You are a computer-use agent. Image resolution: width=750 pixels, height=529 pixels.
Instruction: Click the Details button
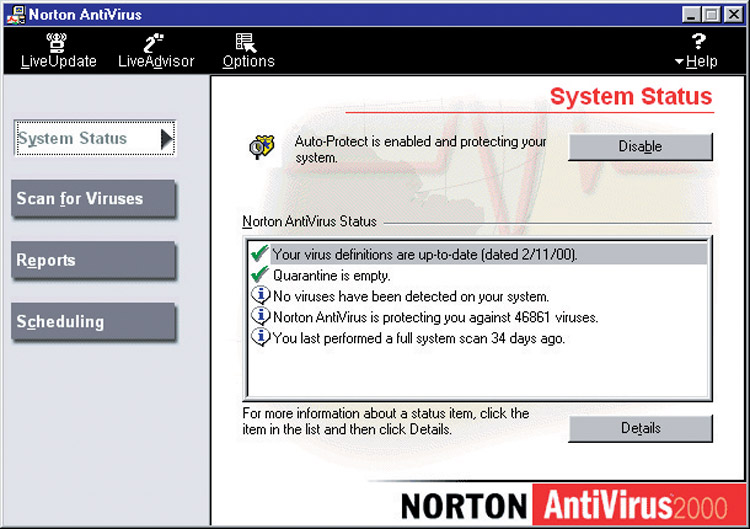[640, 428]
